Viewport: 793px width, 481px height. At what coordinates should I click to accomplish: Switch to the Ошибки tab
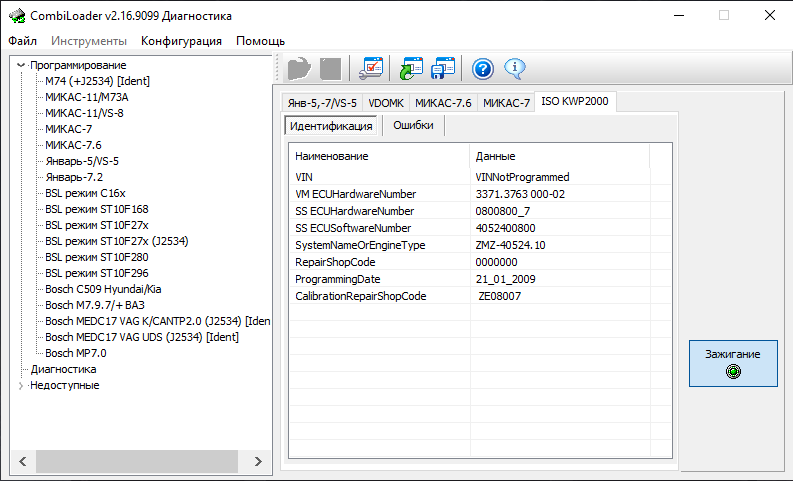[413, 126]
